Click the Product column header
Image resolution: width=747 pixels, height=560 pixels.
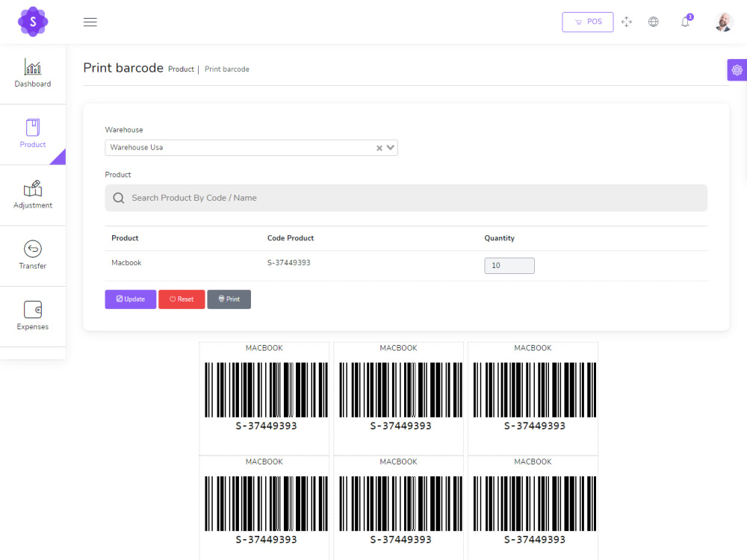pyautogui.click(x=125, y=238)
